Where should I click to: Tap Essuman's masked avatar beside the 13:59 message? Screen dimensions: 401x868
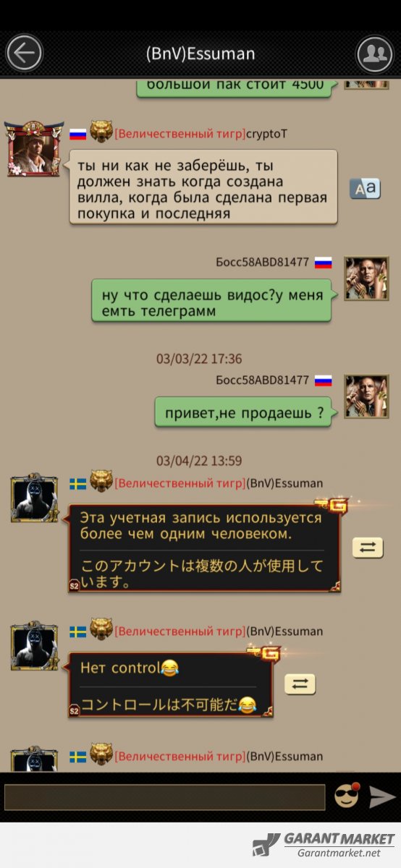34,499
